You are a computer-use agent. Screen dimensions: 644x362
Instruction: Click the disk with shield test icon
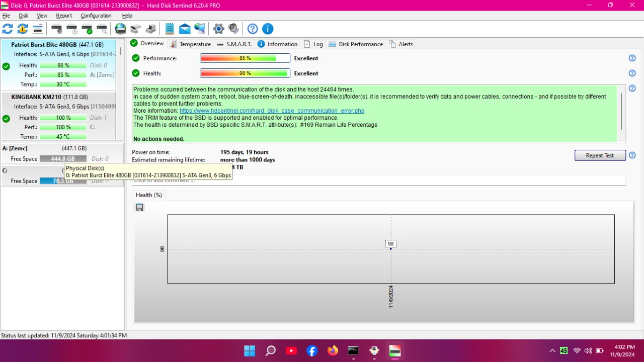click(x=57, y=29)
